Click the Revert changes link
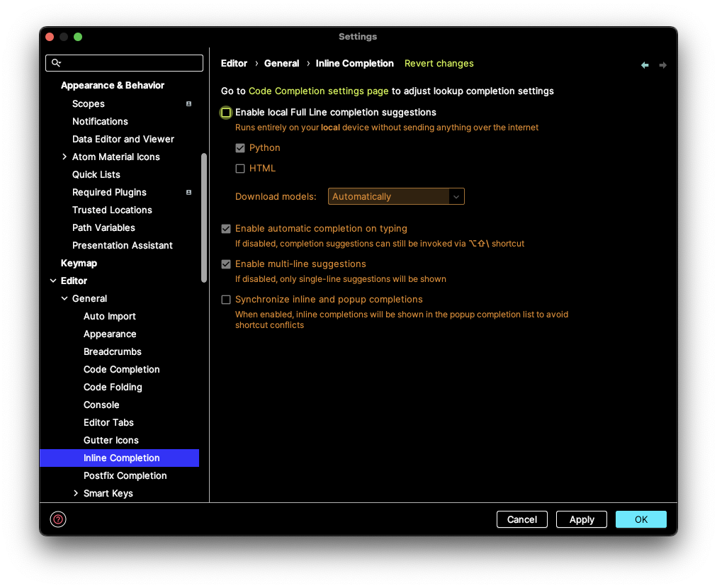This screenshot has width=717, height=588. click(439, 64)
